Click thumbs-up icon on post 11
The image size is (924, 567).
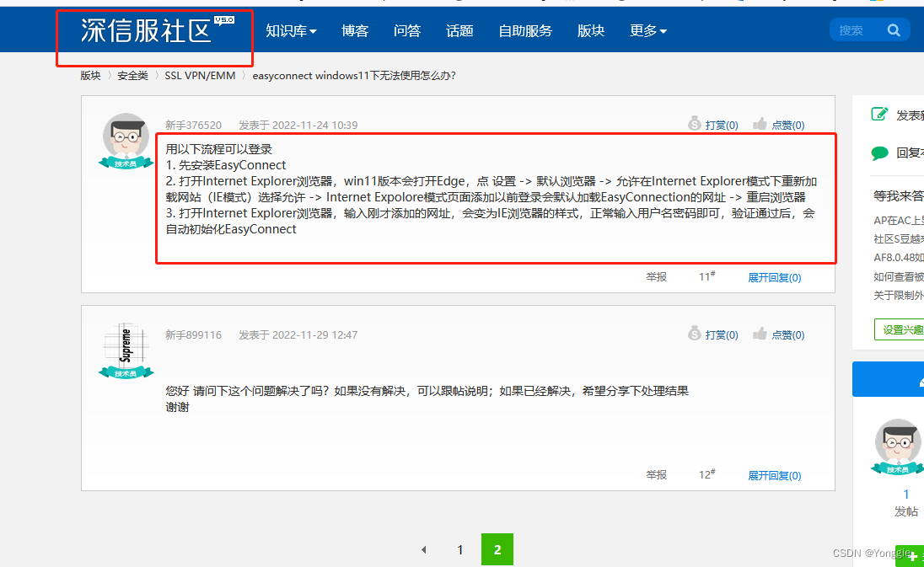[760, 124]
